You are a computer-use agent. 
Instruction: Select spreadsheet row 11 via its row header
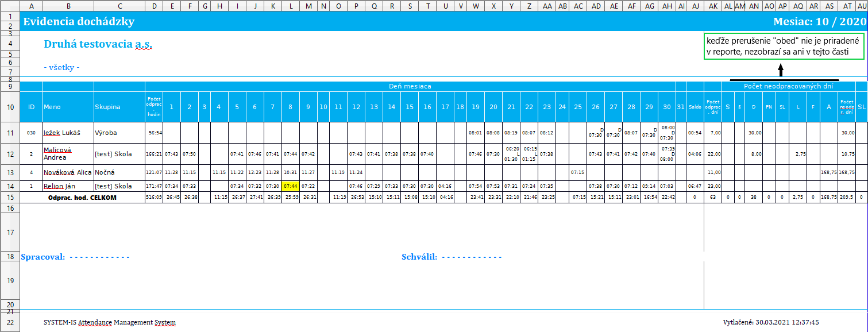click(x=10, y=133)
